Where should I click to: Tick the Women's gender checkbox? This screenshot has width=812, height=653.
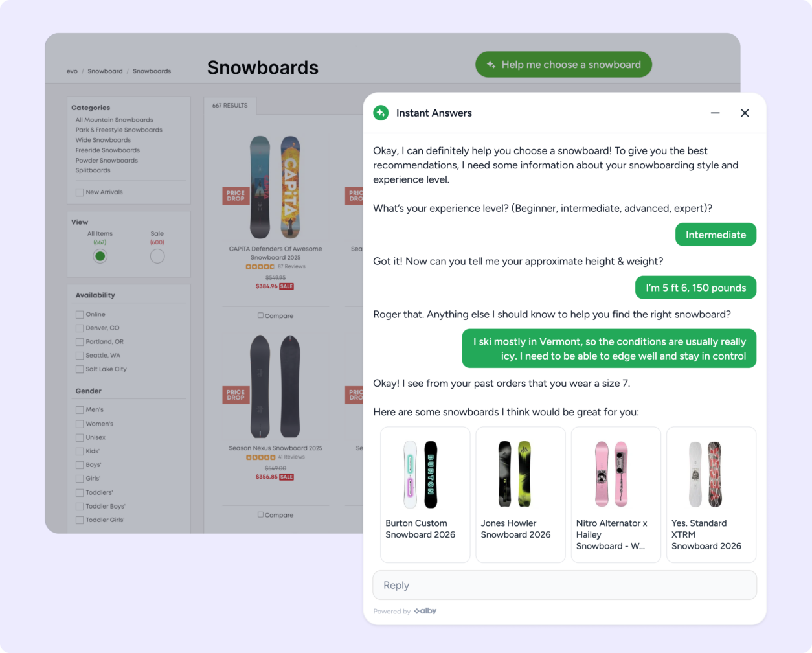tap(79, 424)
